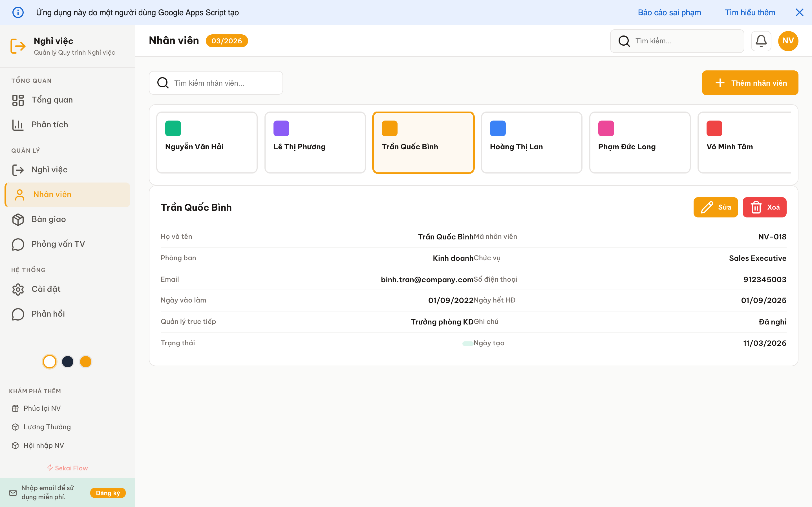Click the Thêm nhân viên button
Image resolution: width=812 pixels, height=507 pixels.
coord(750,83)
